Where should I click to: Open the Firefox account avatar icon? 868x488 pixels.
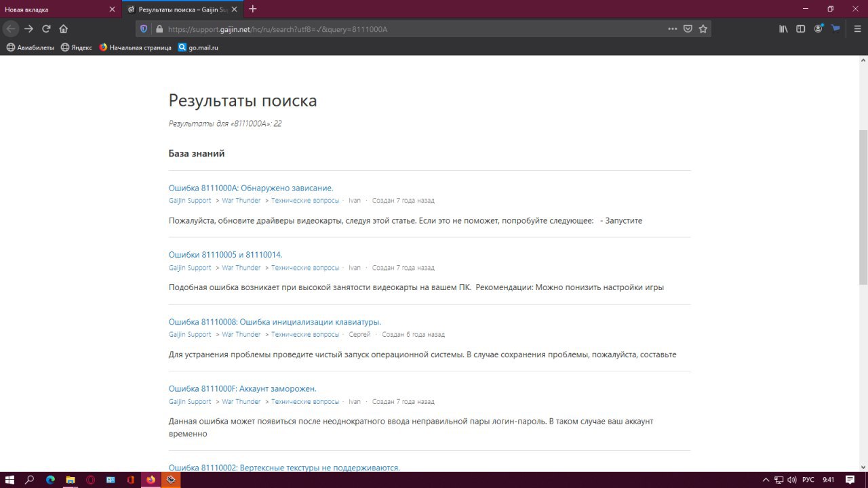(x=818, y=29)
